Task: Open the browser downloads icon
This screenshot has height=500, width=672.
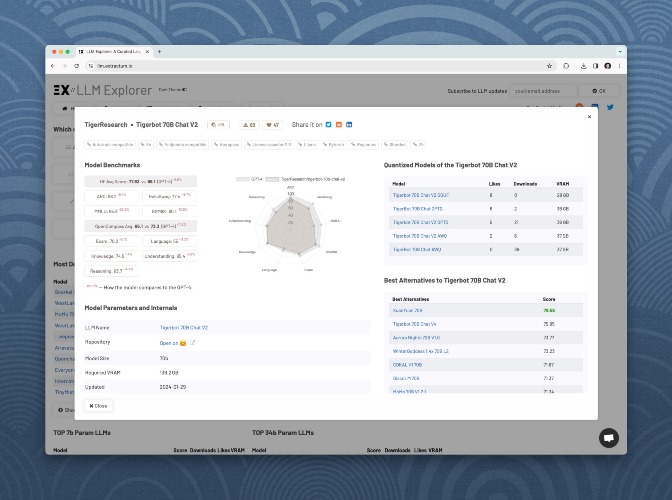Action: coord(583,66)
